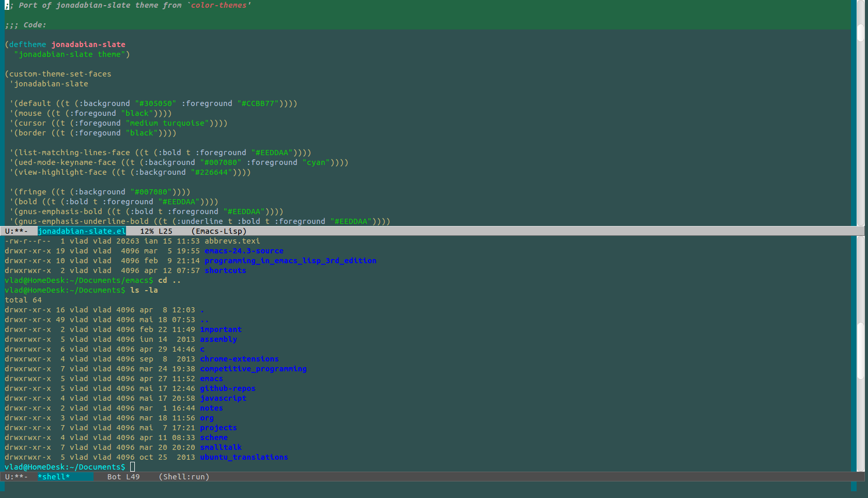Click the projects directory name

point(219,428)
